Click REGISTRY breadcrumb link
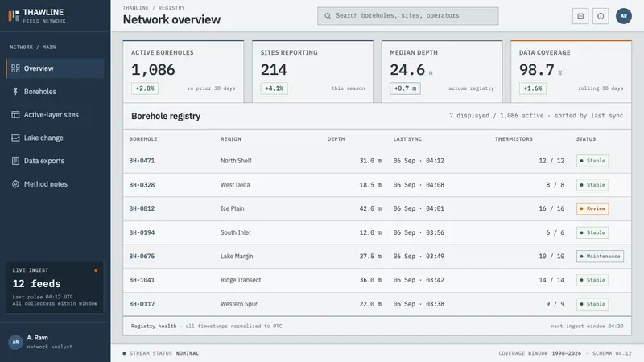Screen dimensions: 644x362 click(x=171, y=8)
